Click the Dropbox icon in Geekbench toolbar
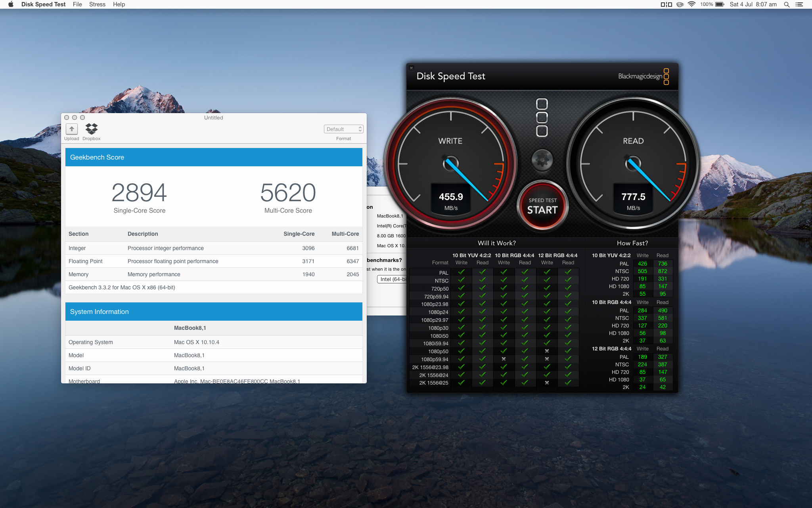The width and height of the screenshot is (812, 508). point(92,129)
